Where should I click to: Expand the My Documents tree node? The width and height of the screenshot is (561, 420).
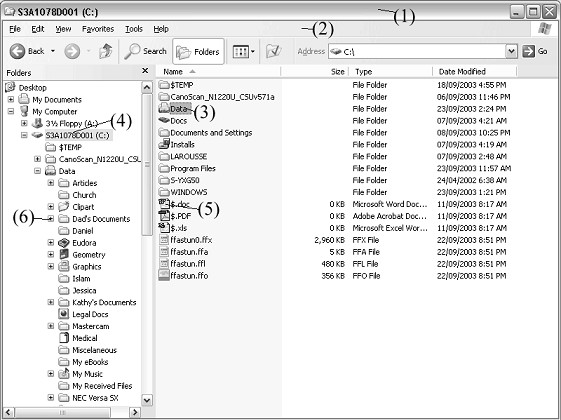11,99
